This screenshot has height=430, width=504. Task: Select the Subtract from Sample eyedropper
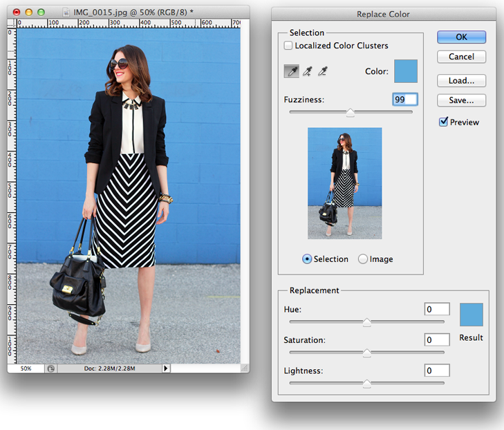(322, 71)
